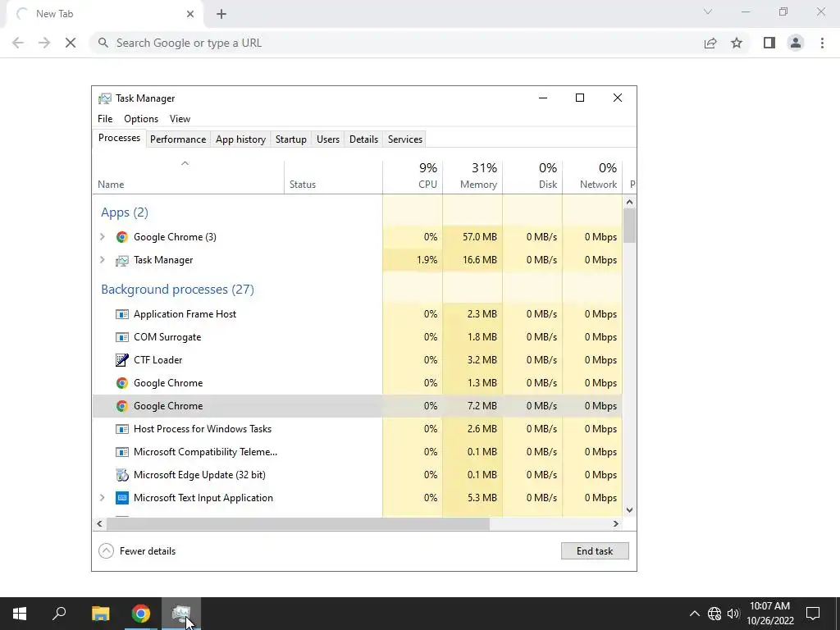Sort by the Network column header
This screenshot has width=840, height=630.
coord(592,177)
